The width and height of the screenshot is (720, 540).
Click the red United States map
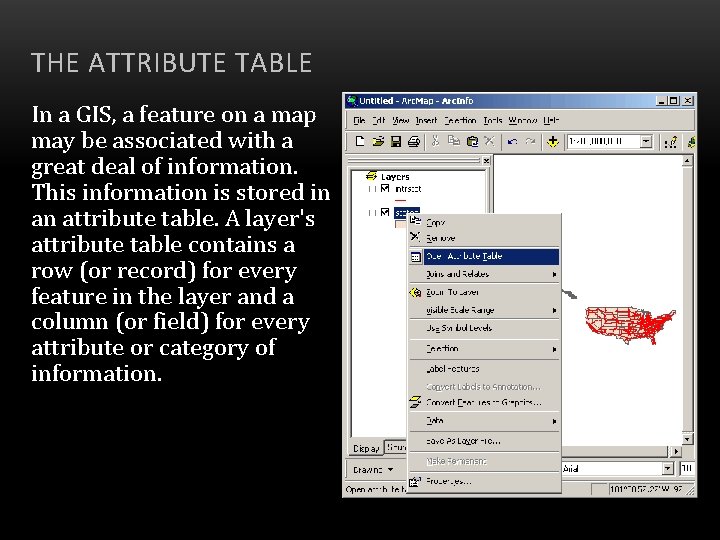(630, 325)
